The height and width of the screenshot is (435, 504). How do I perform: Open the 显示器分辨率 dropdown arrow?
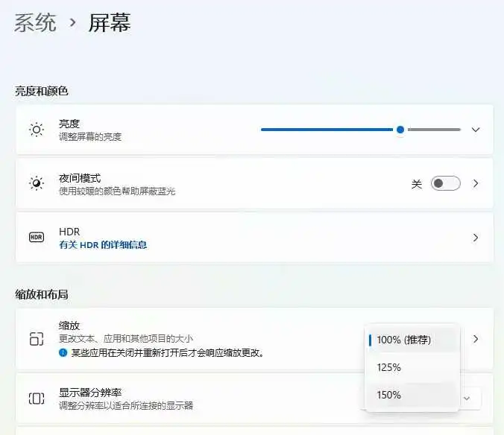(467, 399)
